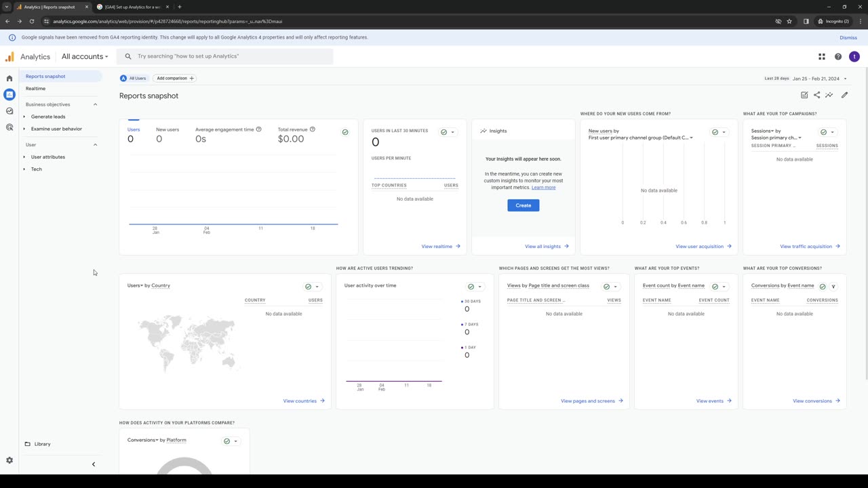Open the Reports icon in left rail
Image resolution: width=868 pixels, height=488 pixels.
pyautogui.click(x=9, y=95)
